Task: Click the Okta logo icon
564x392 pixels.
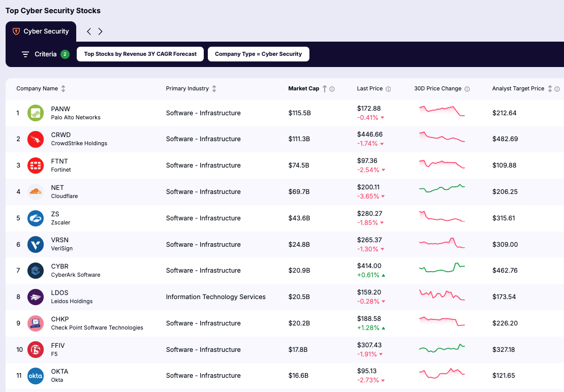Action: pos(36,376)
